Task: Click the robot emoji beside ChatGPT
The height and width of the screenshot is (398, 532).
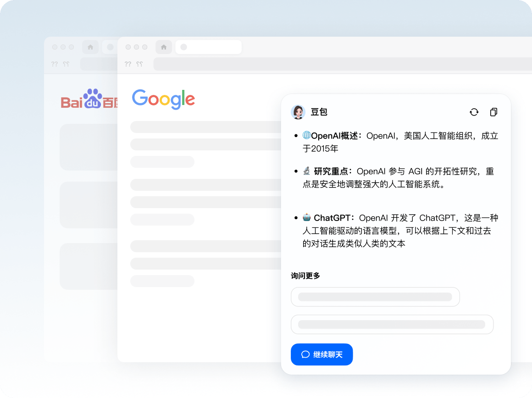Action: point(307,217)
